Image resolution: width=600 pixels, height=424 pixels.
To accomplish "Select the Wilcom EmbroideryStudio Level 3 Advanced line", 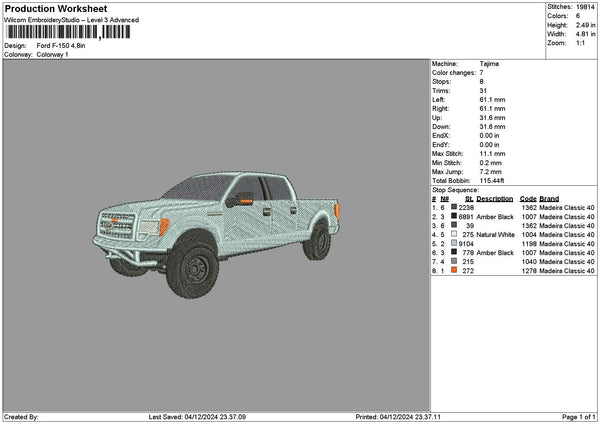I will point(71,20).
